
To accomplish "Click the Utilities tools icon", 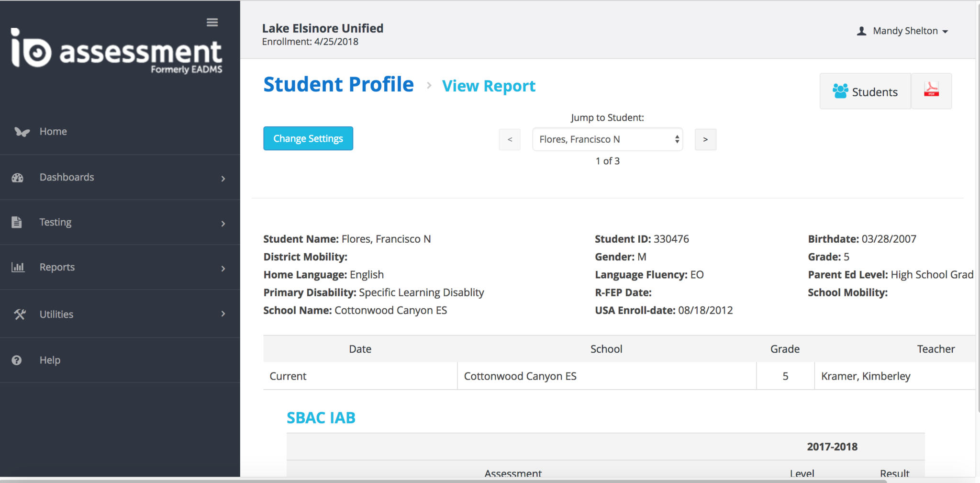I will coord(20,315).
